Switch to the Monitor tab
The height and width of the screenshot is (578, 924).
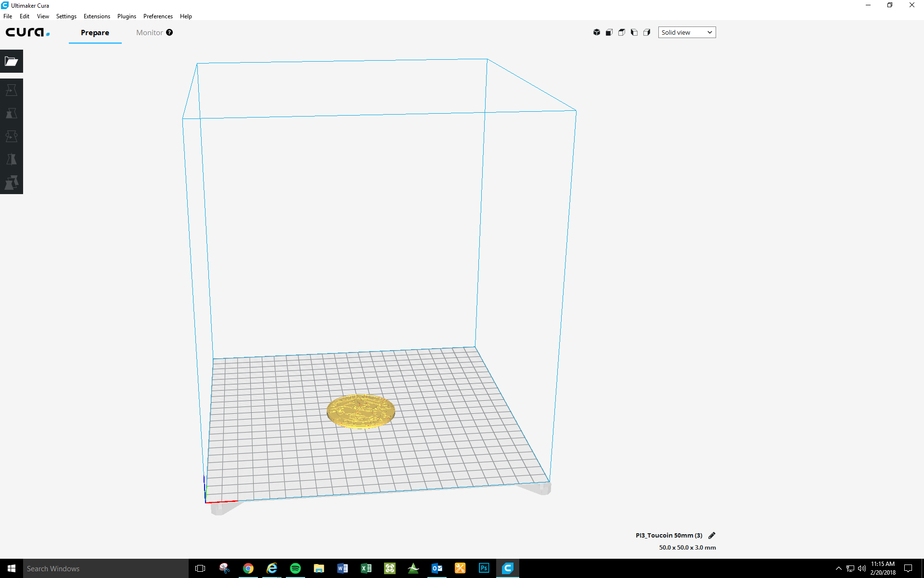tap(149, 32)
